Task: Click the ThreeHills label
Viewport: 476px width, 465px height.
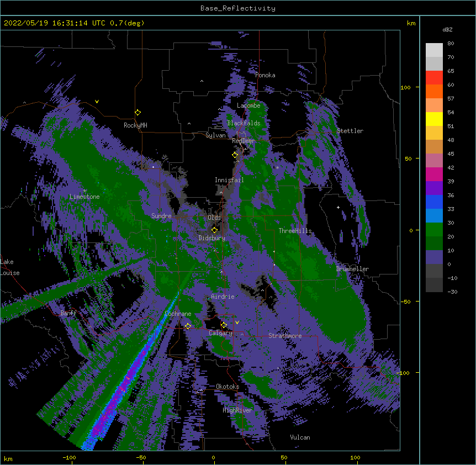Action: tap(295, 231)
